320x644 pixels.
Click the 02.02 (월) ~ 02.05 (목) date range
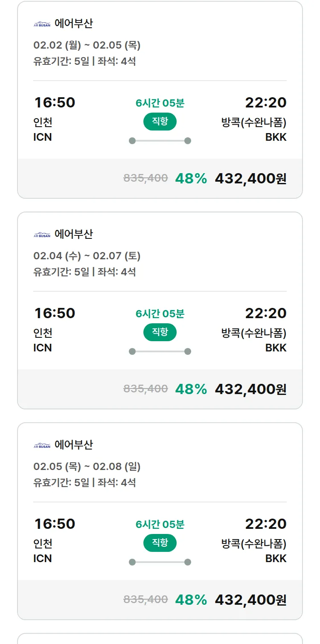point(87,45)
